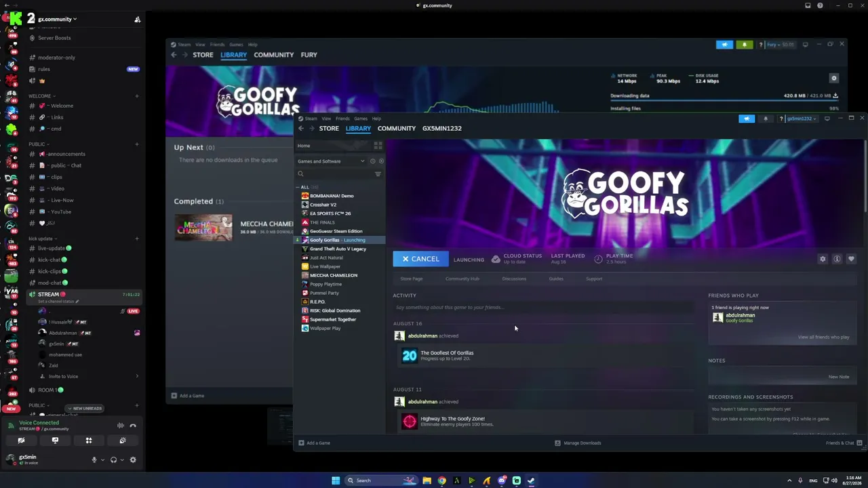Open Friends & Chat
Image resolution: width=868 pixels, height=488 pixels.
click(x=844, y=443)
